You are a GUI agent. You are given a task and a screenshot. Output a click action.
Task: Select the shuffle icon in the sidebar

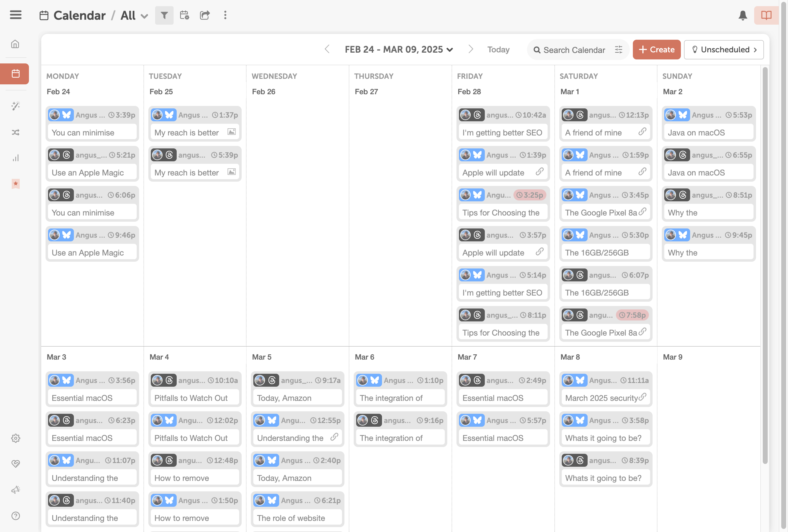(x=16, y=132)
